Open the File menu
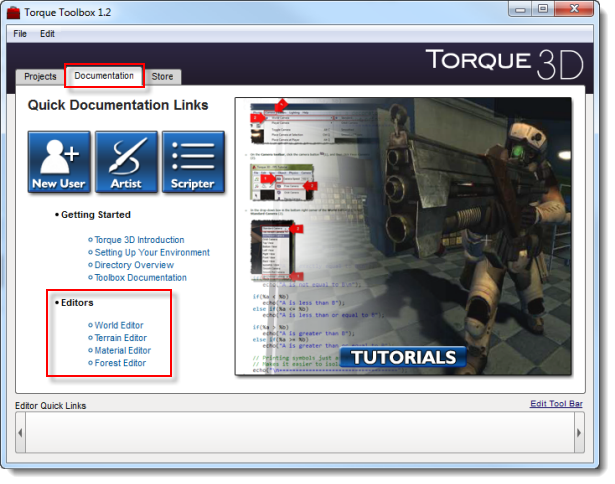The width and height of the screenshot is (615, 484). tap(20, 34)
